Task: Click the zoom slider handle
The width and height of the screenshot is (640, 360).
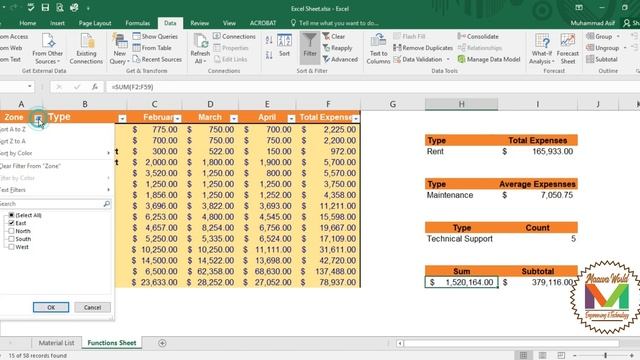Action: pyautogui.click(x=605, y=356)
